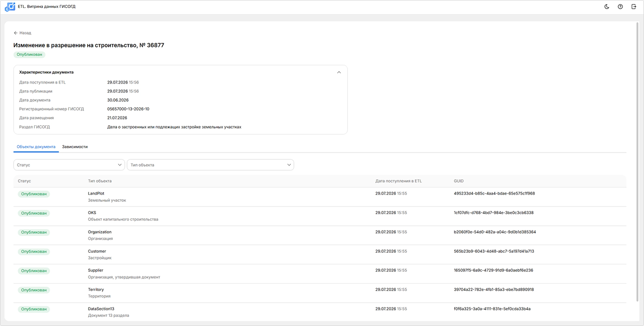644x326 pixels.
Task: Click GUID 39704a22-782e-4fb1-85a3-ebe7bd890918
Action: coord(494,289)
